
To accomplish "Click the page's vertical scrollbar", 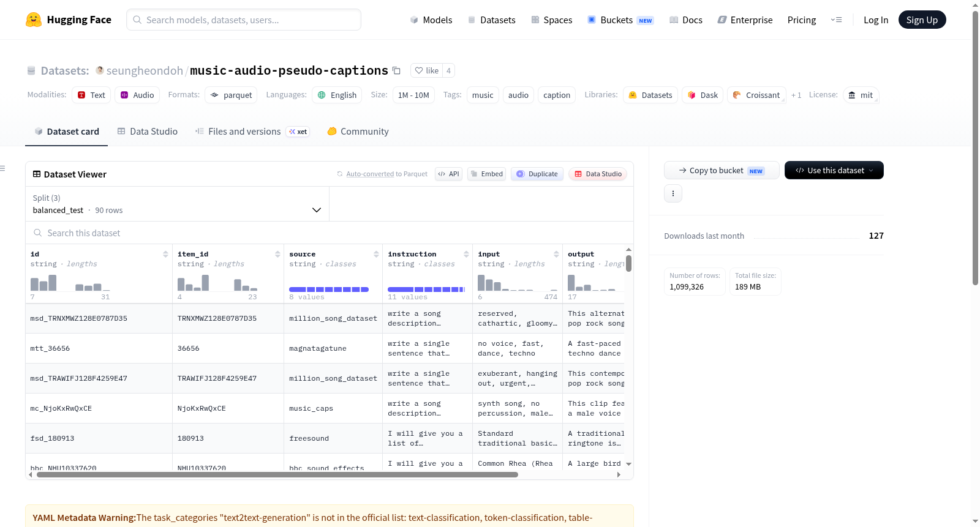I will coord(976,147).
